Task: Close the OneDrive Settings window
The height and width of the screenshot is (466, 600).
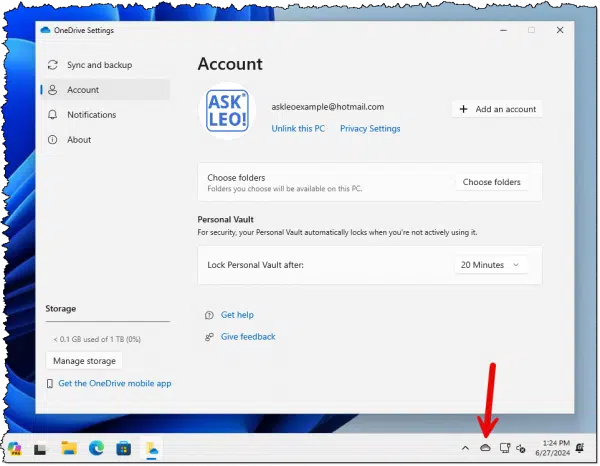Action: tap(560, 30)
